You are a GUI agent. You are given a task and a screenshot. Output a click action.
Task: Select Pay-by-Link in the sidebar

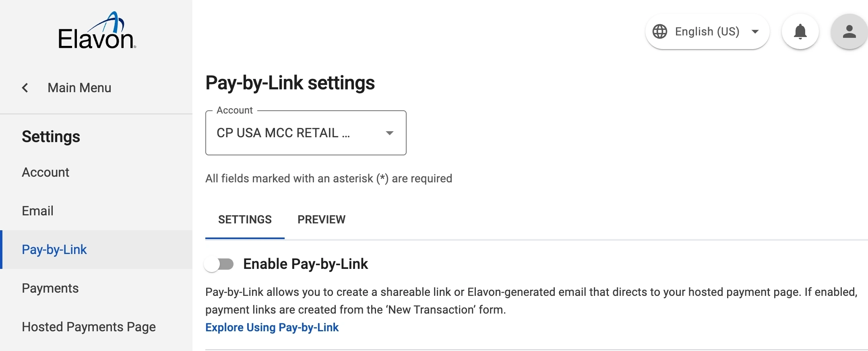54,250
